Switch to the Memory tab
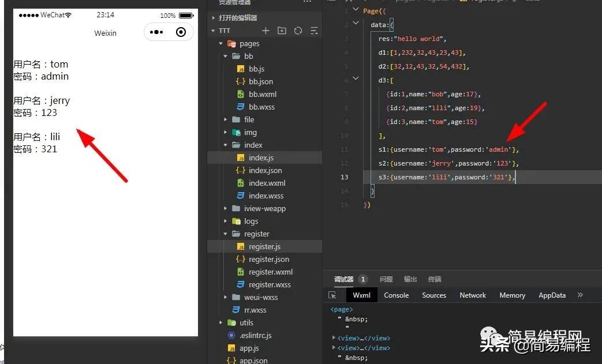The height and width of the screenshot is (364, 602). pyautogui.click(x=512, y=295)
